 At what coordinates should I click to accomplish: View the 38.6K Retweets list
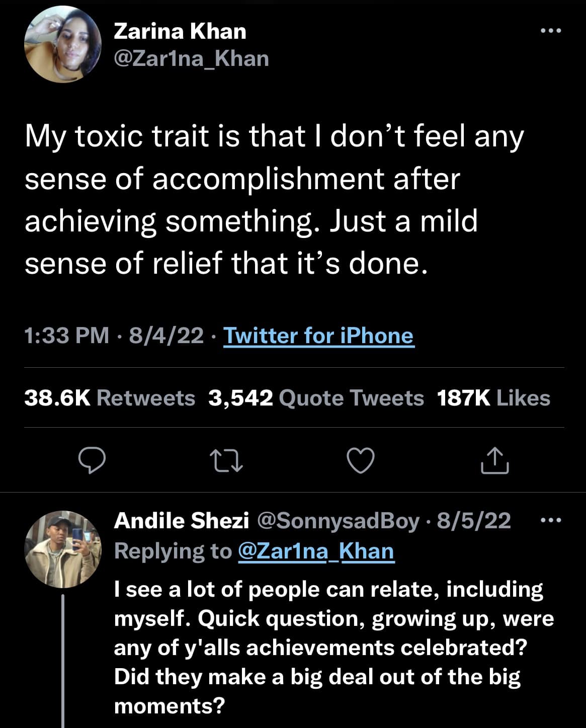110,398
